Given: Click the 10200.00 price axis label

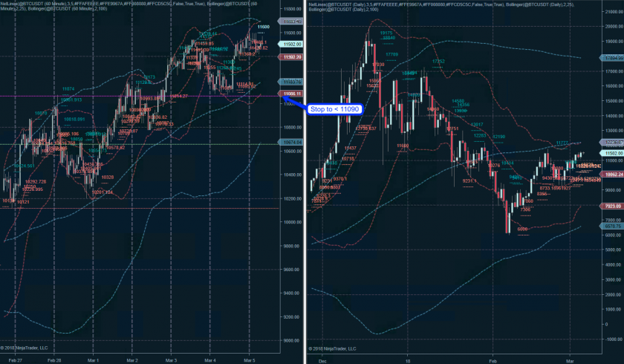Looking at the screenshot, I should [292, 198].
